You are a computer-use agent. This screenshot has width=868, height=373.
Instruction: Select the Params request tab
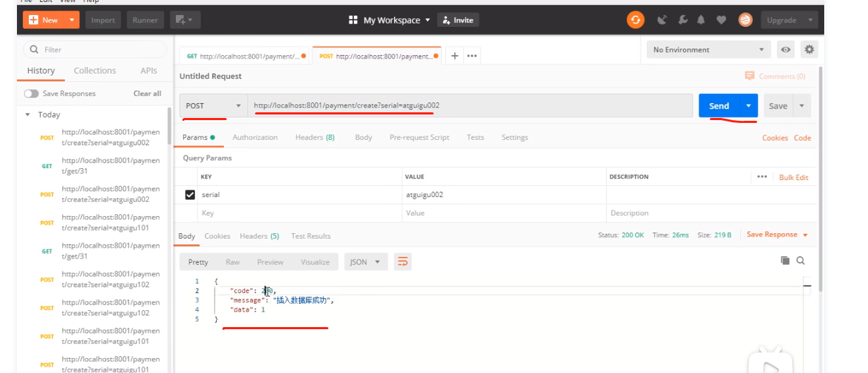tap(198, 137)
